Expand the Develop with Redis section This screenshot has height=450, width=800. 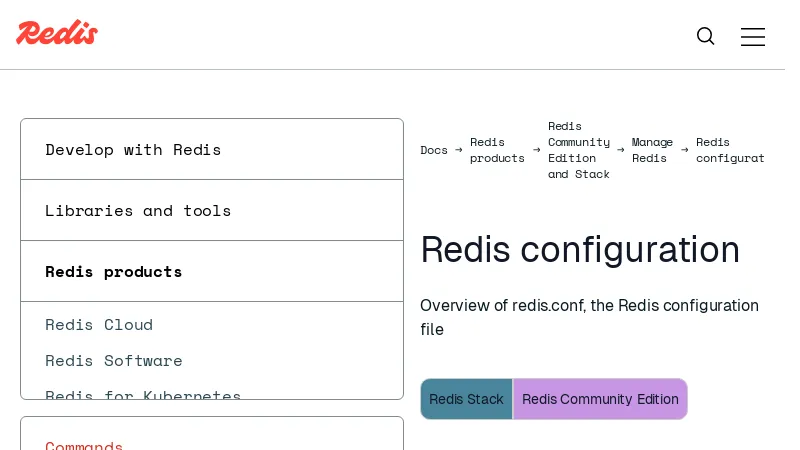133,150
